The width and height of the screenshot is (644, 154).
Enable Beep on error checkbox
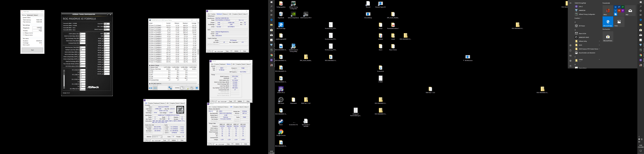[x=24, y=33]
